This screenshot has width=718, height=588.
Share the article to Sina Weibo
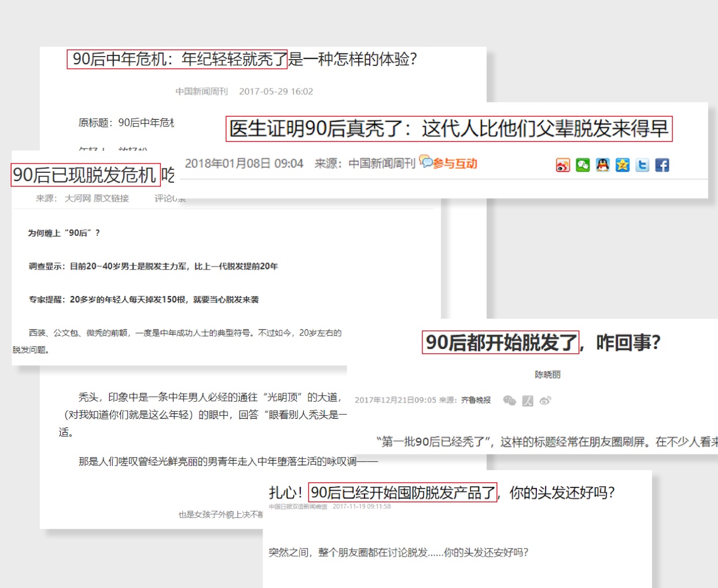pyautogui.click(x=562, y=165)
